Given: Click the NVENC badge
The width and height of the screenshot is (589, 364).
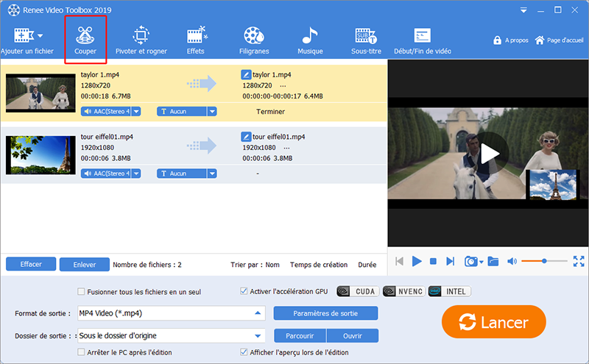Looking at the screenshot, I should (x=403, y=291).
